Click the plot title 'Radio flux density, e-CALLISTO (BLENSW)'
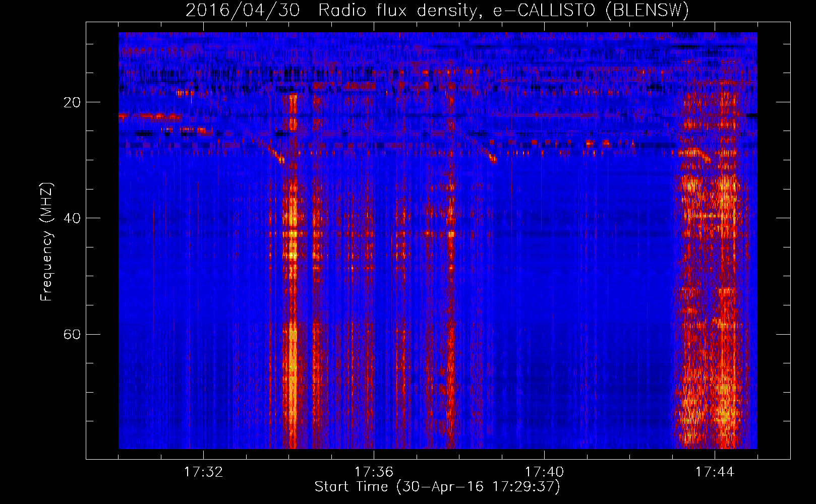The width and height of the screenshot is (816, 504). pyautogui.click(x=503, y=10)
